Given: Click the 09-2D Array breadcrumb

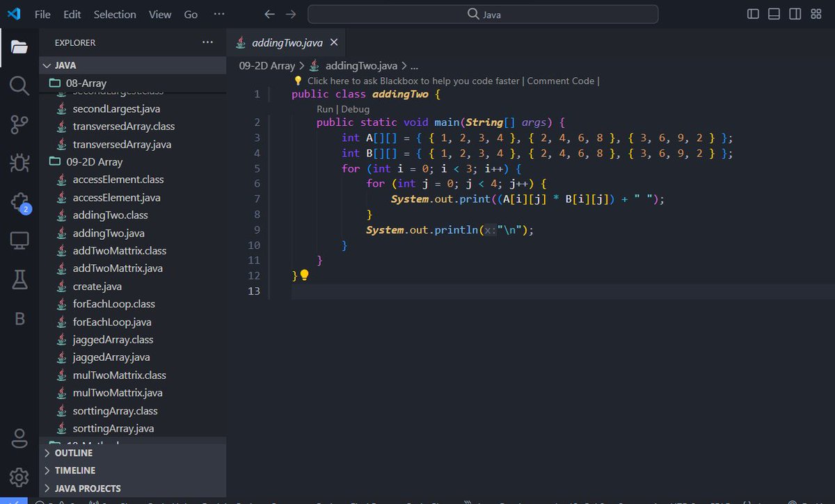Looking at the screenshot, I should pyautogui.click(x=267, y=66).
